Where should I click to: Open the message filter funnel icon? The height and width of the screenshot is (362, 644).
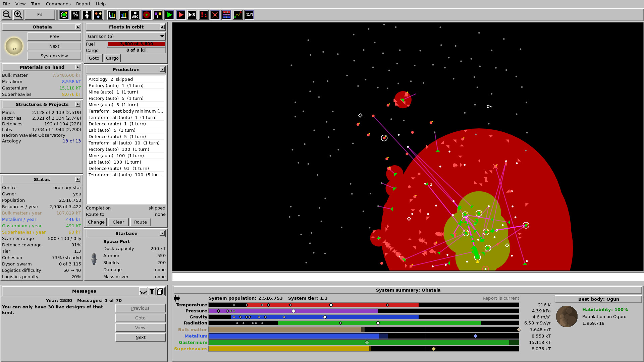tap(152, 291)
